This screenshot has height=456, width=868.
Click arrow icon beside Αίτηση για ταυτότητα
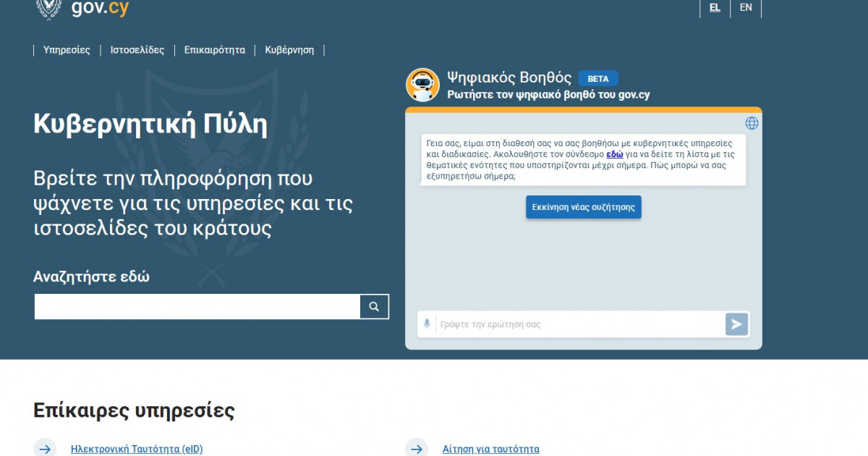click(417, 448)
